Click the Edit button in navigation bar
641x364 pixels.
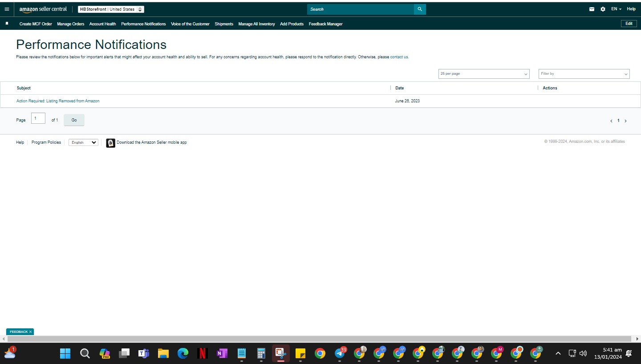(629, 24)
